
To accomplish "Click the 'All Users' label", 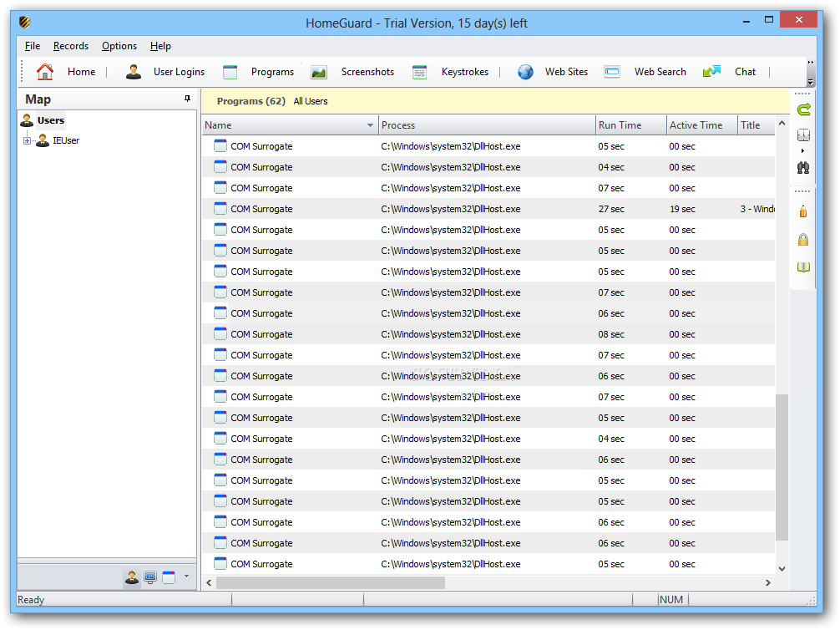I will pos(311,101).
